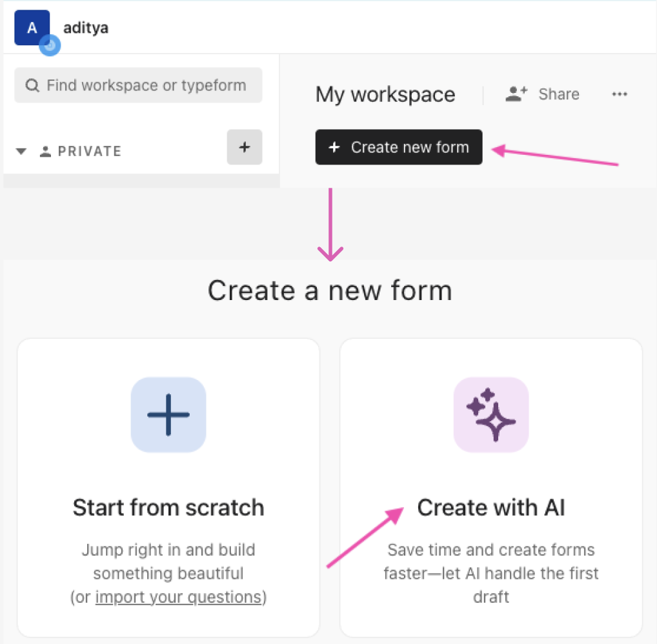657x644 pixels.
Task: Select the plus icon on Start from scratch card
Action: [168, 413]
